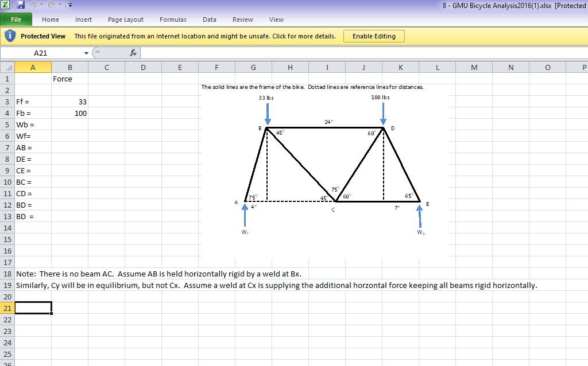Image resolution: width=588 pixels, height=366 pixels.
Task: Click cell A12 labeled BD =
Action: (x=33, y=205)
